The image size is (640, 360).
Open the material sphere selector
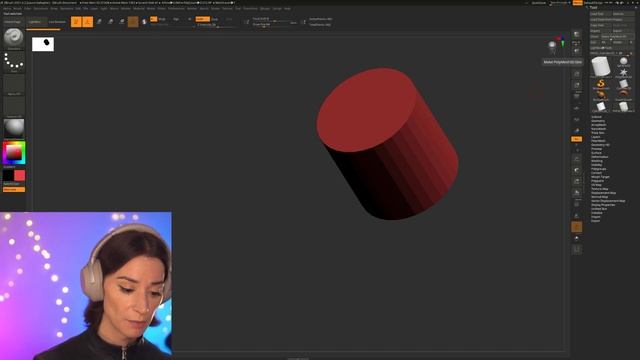(x=14, y=129)
